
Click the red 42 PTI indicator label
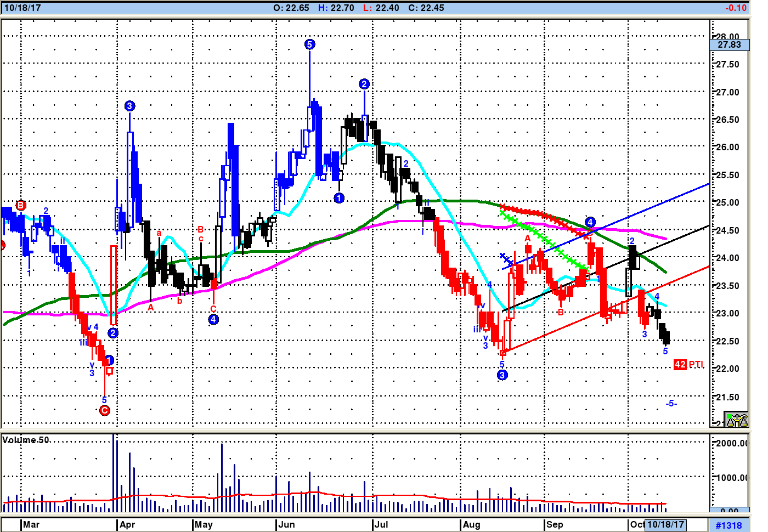(x=688, y=364)
